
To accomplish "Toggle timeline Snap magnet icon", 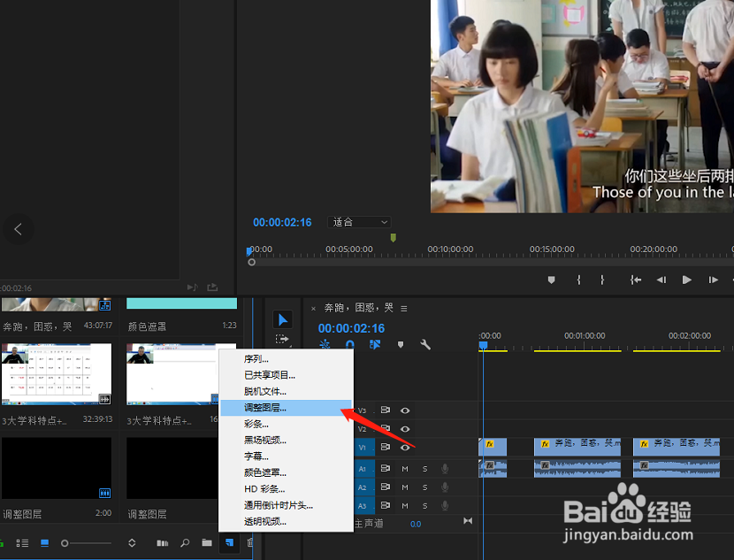I will [349, 345].
